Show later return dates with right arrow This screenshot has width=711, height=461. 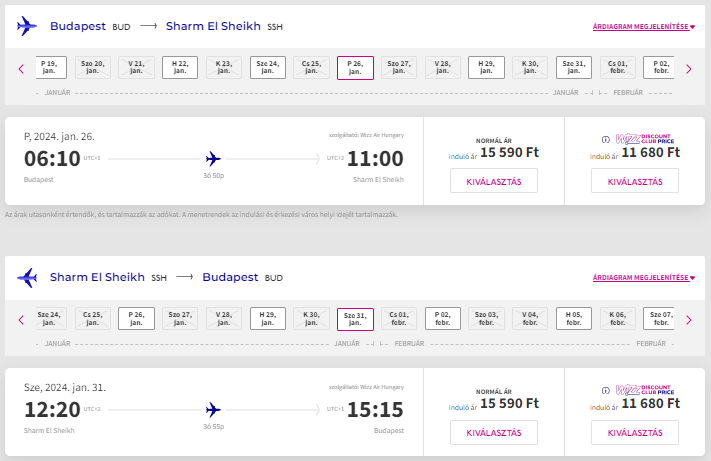click(x=689, y=320)
